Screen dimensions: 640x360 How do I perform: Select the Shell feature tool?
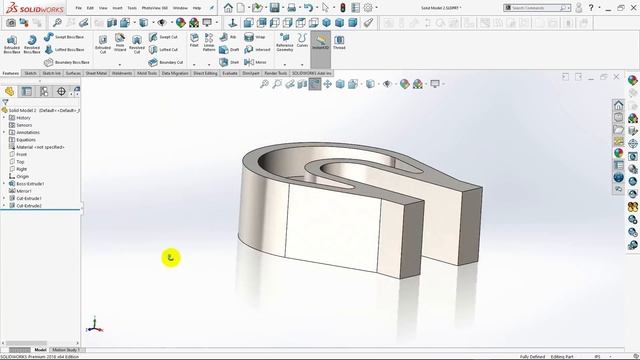(x=229, y=62)
